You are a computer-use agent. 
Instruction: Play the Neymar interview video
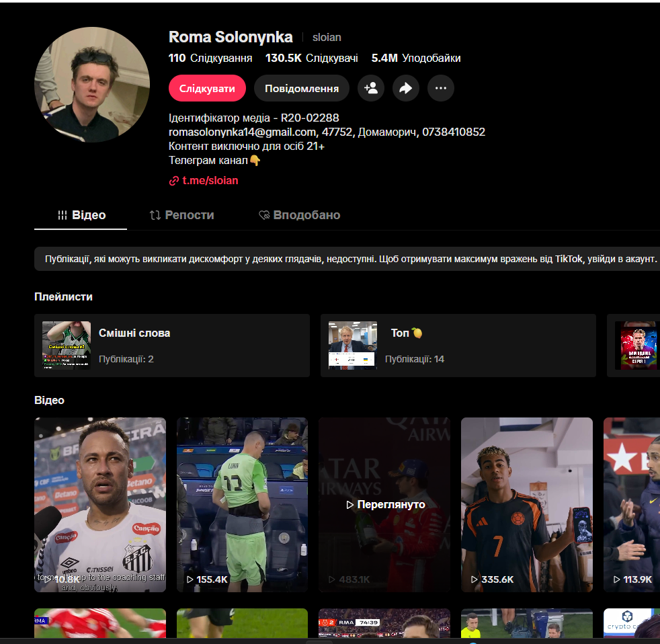tap(100, 504)
